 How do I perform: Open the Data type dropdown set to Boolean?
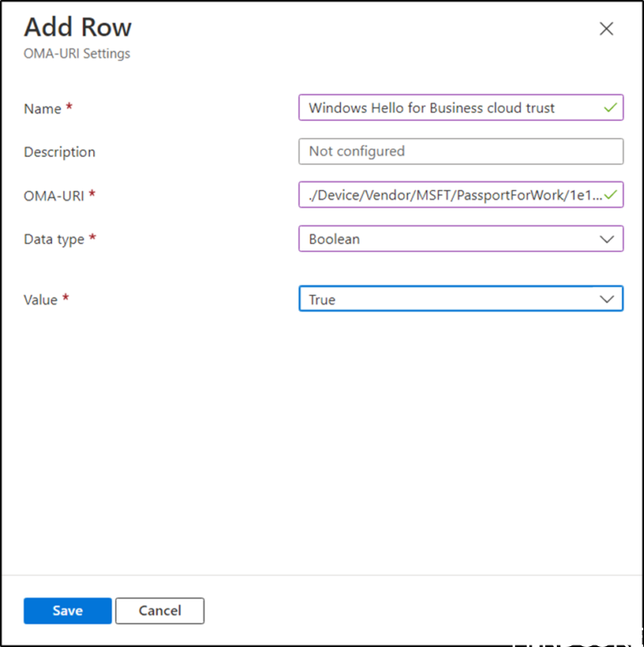[x=460, y=239]
